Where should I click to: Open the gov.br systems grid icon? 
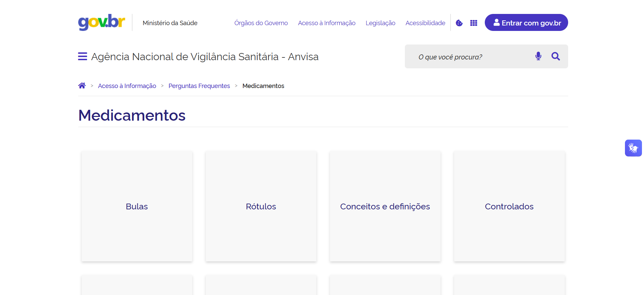tap(474, 23)
